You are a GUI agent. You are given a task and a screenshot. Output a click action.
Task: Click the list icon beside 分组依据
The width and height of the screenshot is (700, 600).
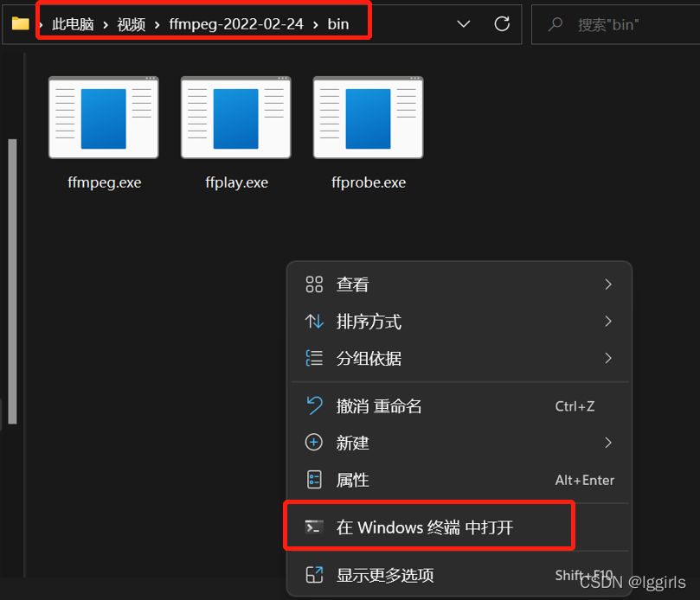pyautogui.click(x=314, y=358)
